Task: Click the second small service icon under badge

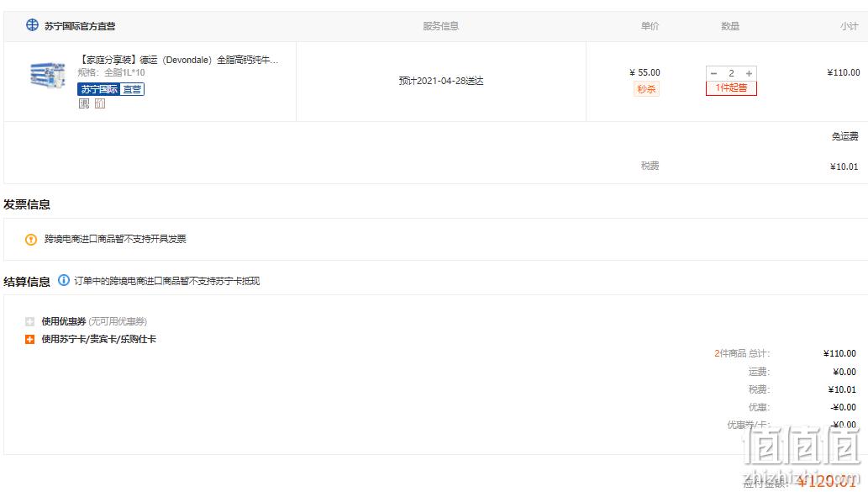Action: (x=100, y=103)
